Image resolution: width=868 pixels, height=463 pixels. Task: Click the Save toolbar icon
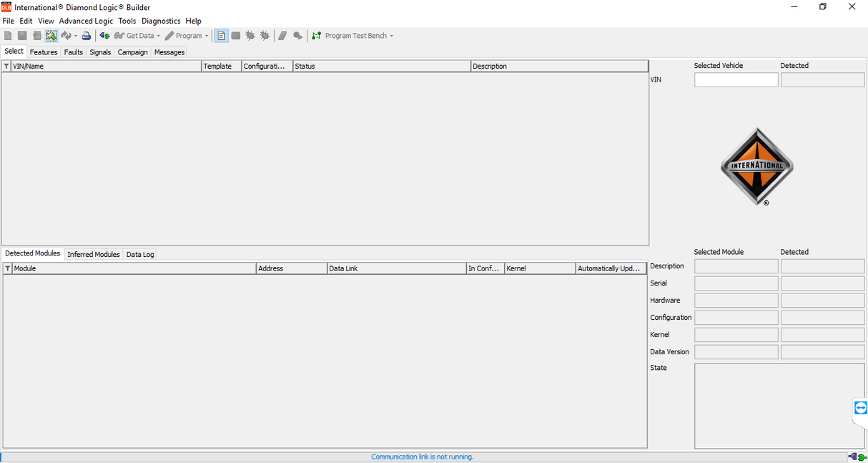coord(22,35)
